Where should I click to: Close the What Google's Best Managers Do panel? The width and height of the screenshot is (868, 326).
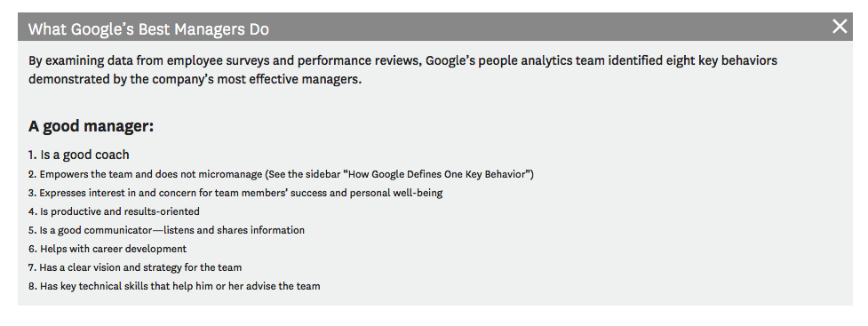tap(840, 26)
